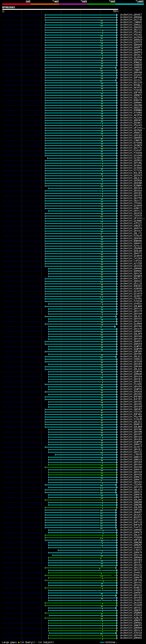Click the UniRef100_P51062 label
Viewport: 146px width, 644px height.
click(131, 32)
